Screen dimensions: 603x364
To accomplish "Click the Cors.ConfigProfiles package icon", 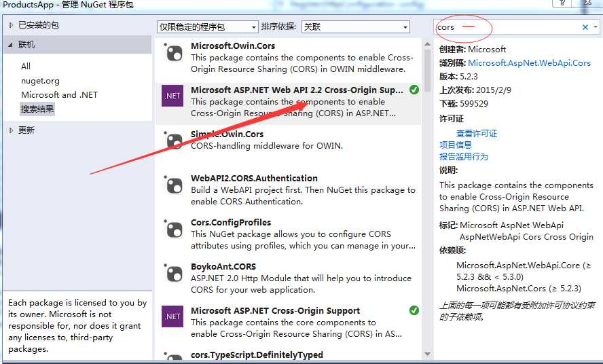I will [x=173, y=229].
